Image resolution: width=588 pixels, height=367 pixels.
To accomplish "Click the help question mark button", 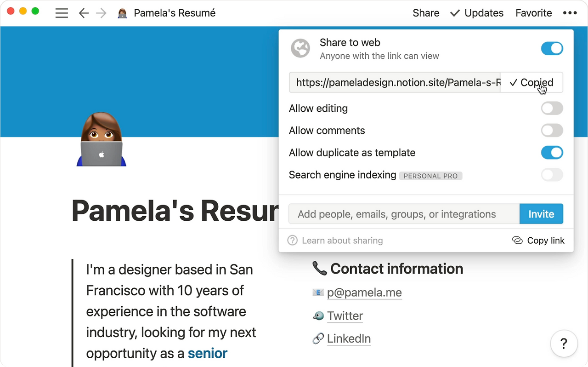I will [x=564, y=343].
